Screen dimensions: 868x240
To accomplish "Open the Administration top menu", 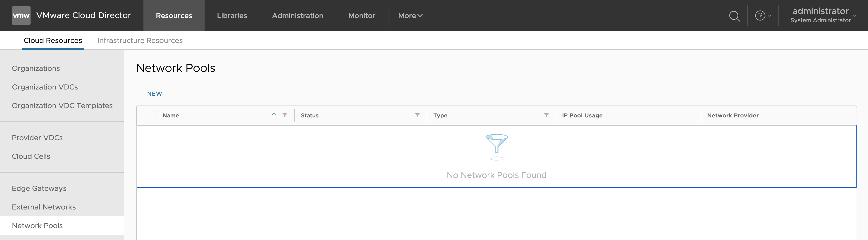I will tap(297, 16).
